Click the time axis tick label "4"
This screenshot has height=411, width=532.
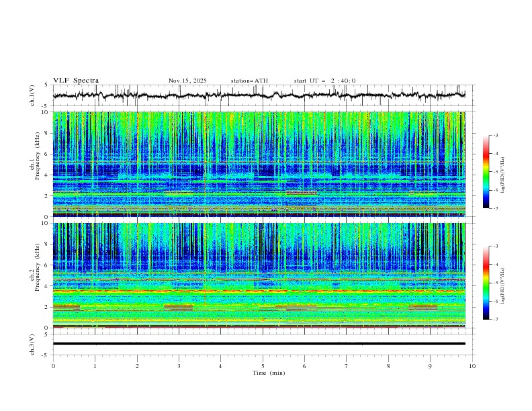point(220,366)
